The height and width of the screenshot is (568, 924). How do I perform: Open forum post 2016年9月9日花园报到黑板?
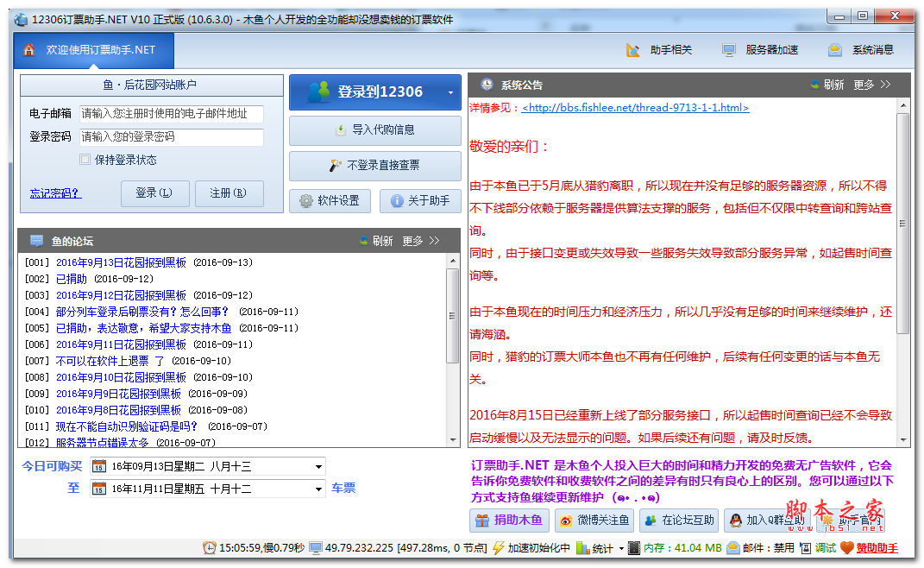click(118, 394)
